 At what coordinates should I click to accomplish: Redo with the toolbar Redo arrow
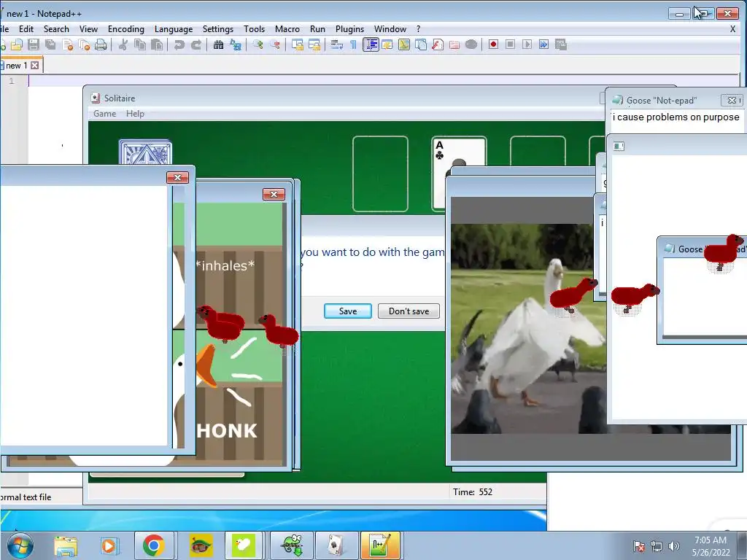(x=196, y=44)
